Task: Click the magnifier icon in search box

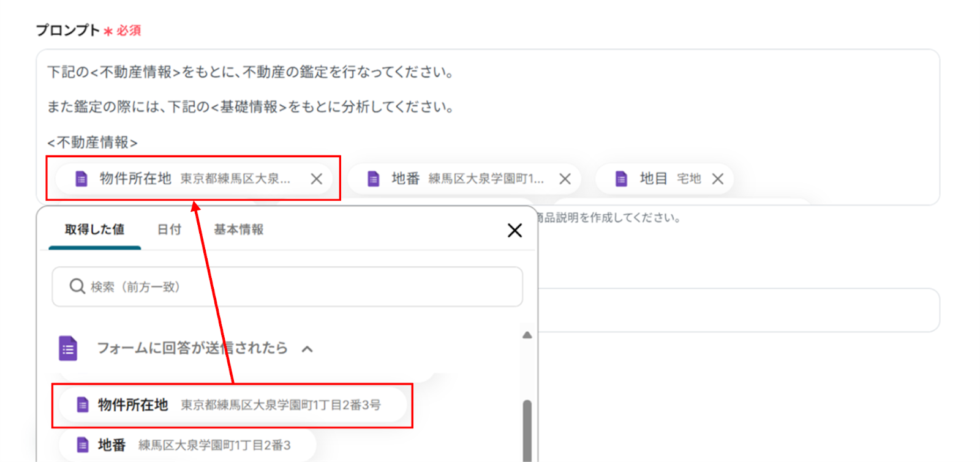Action: click(77, 286)
